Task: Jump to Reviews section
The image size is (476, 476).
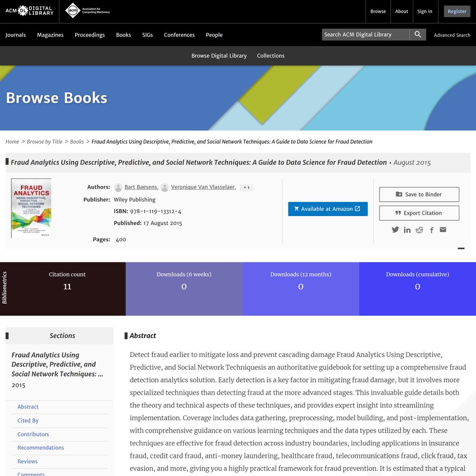Action: [27, 461]
